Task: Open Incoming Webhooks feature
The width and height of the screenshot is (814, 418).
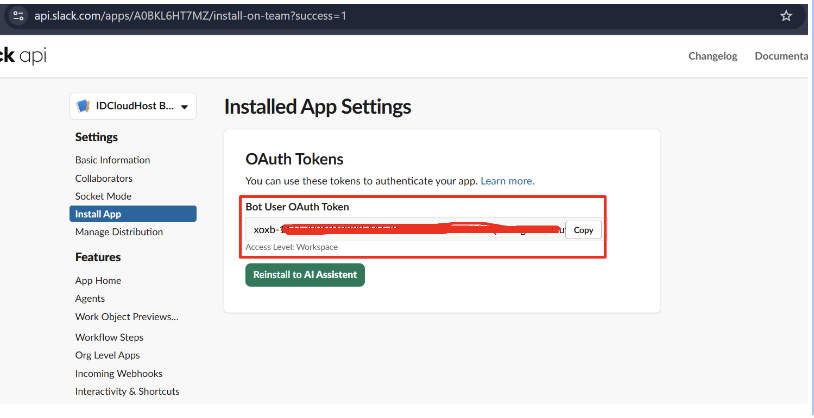Action: click(x=119, y=373)
